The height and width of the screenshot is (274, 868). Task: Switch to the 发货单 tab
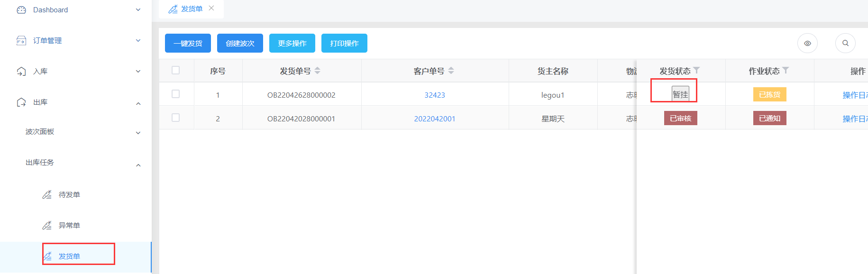(192, 9)
